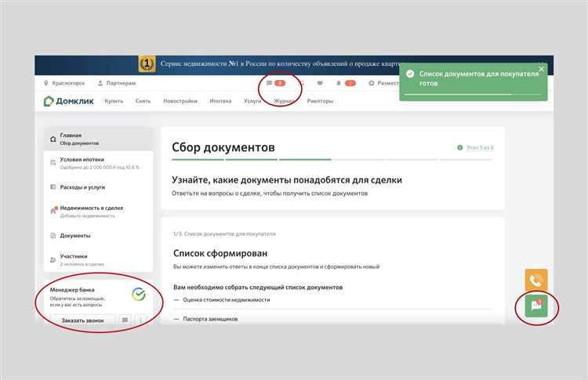Open the Услуги menu
Viewport: 588px width, 380px height.
point(252,101)
